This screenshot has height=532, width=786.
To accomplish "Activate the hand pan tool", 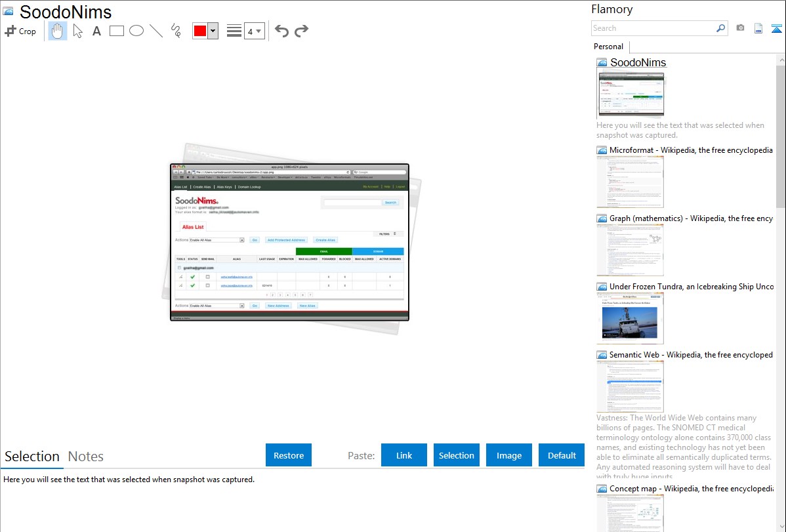I will coord(57,31).
